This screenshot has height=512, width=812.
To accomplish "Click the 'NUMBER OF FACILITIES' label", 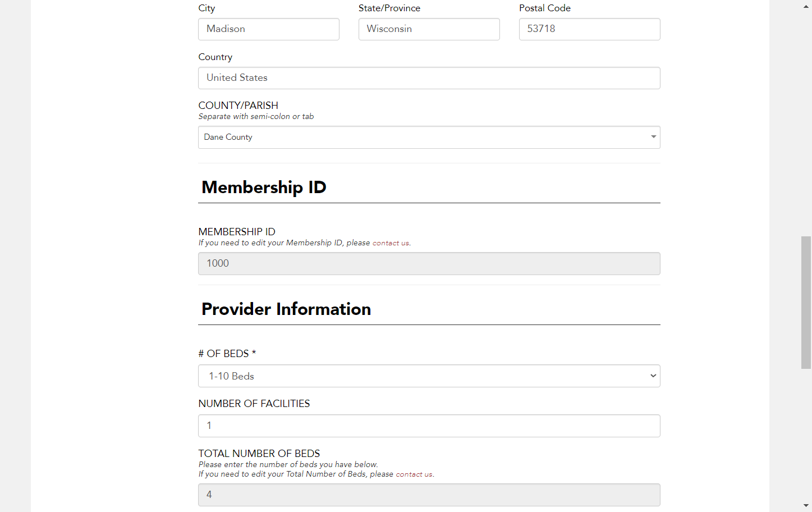I will click(254, 404).
